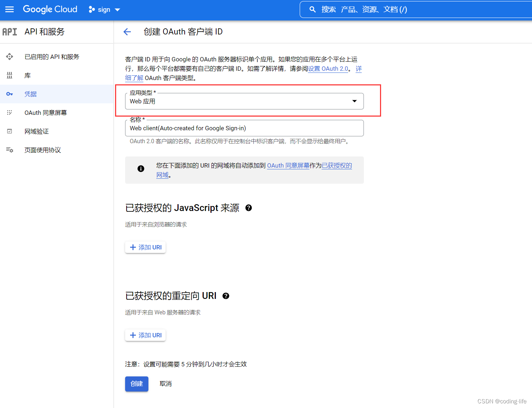Image resolution: width=532 pixels, height=408 pixels.
Task: Go back with the left arrow icon
Action: (127, 32)
